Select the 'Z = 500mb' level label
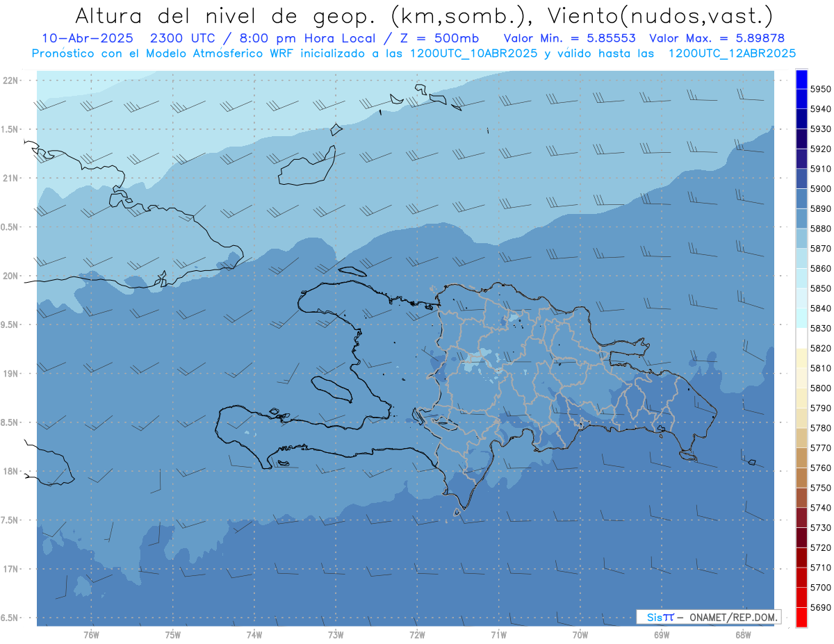The image size is (834, 644). click(x=441, y=38)
